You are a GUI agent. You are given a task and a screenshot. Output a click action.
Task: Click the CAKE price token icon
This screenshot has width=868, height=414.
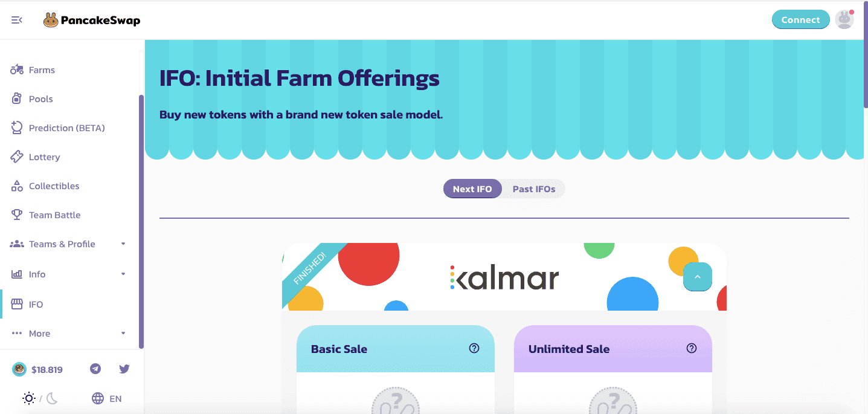coord(19,369)
